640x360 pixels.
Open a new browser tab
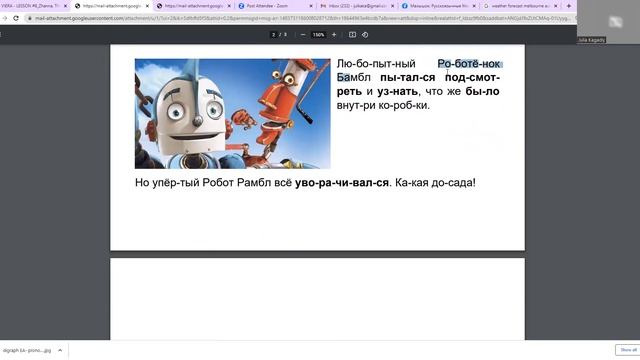(569, 6)
